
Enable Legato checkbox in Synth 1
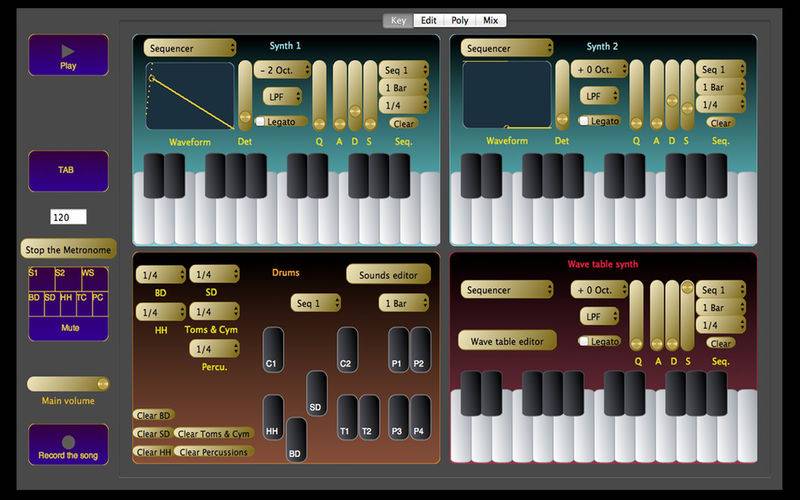point(261,121)
